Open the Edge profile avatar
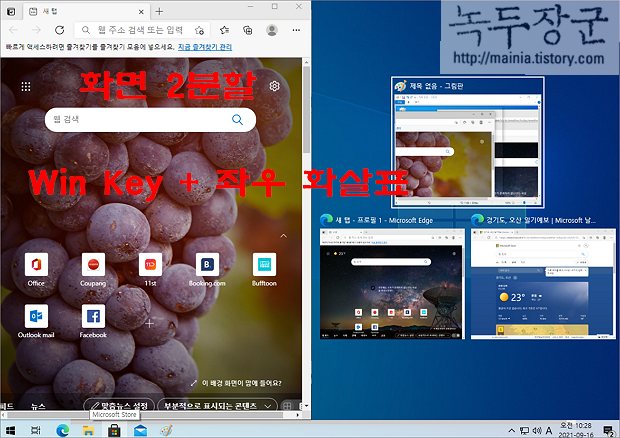The height and width of the screenshot is (438, 620). point(272,30)
